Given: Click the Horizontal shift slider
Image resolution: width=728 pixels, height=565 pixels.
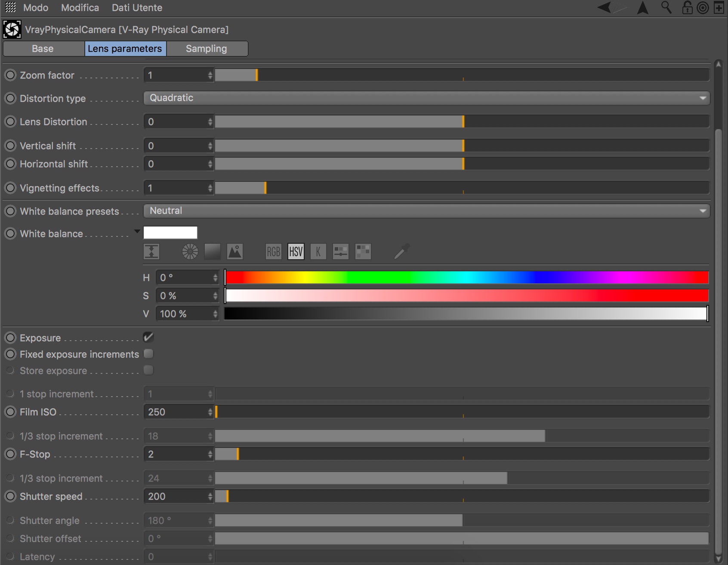Looking at the screenshot, I should point(462,164).
